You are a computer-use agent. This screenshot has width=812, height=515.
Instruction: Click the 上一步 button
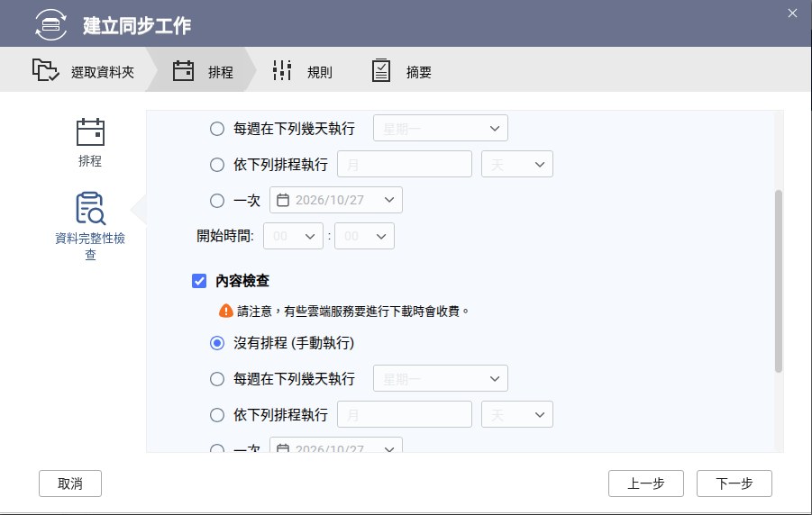pos(646,483)
